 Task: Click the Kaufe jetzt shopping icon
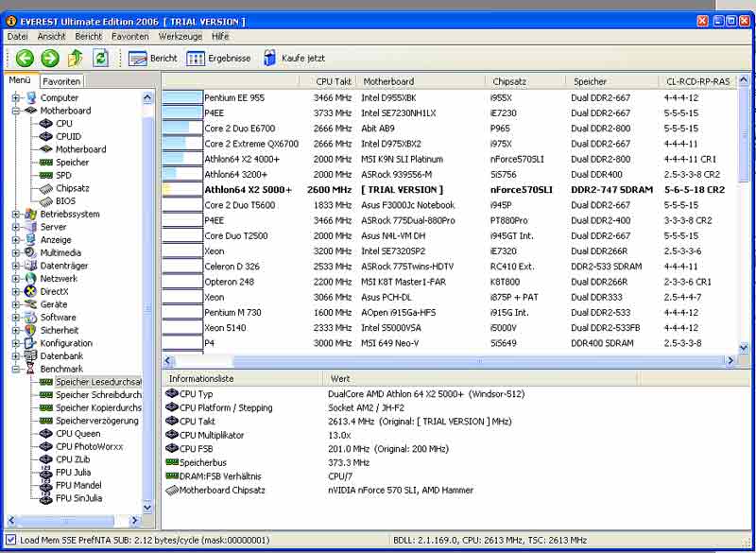point(270,59)
